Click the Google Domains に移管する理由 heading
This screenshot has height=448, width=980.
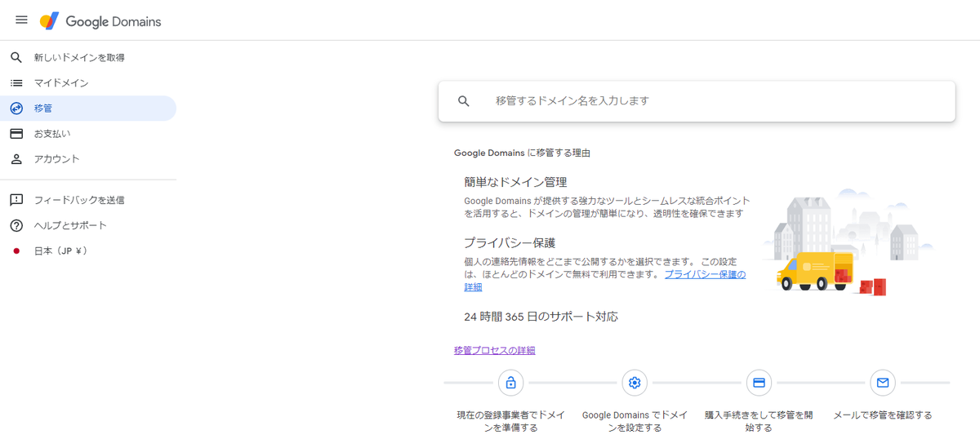point(522,153)
